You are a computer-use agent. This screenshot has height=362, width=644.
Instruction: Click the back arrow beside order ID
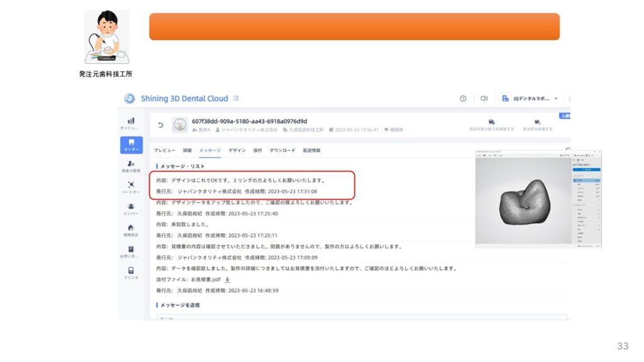pyautogui.click(x=160, y=125)
